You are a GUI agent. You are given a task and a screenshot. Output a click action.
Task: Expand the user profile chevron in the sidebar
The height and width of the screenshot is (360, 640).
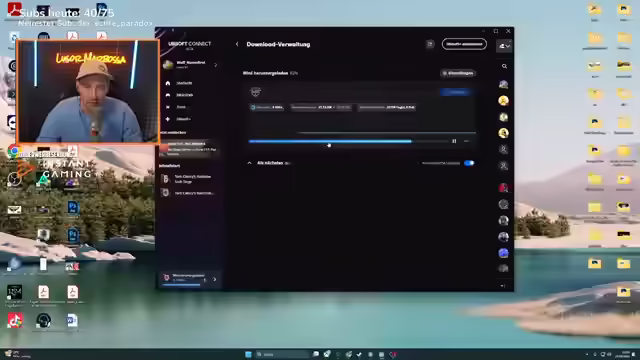tap(216, 65)
